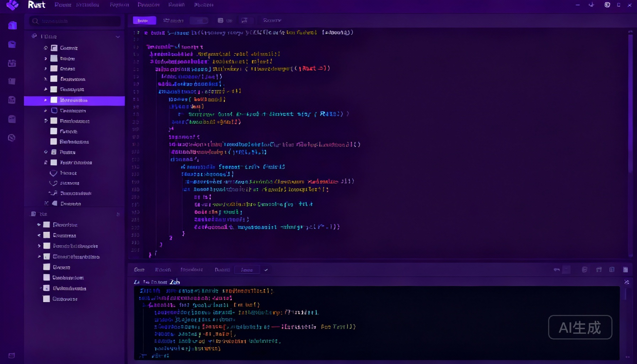Click the Rust logo in the top-left corner

click(12, 5)
